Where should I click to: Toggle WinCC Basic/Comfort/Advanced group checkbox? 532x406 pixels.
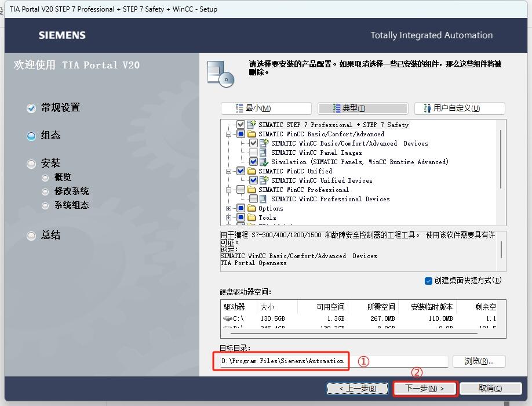click(241, 134)
